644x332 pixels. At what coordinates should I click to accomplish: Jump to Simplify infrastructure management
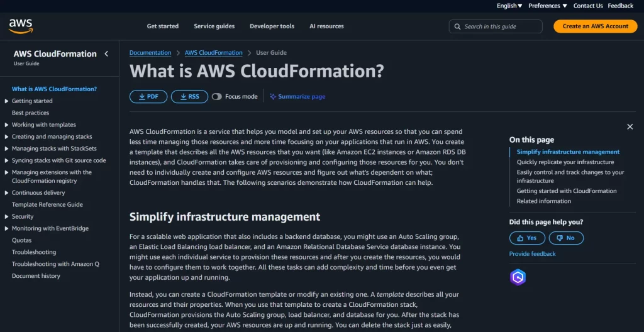tap(568, 152)
